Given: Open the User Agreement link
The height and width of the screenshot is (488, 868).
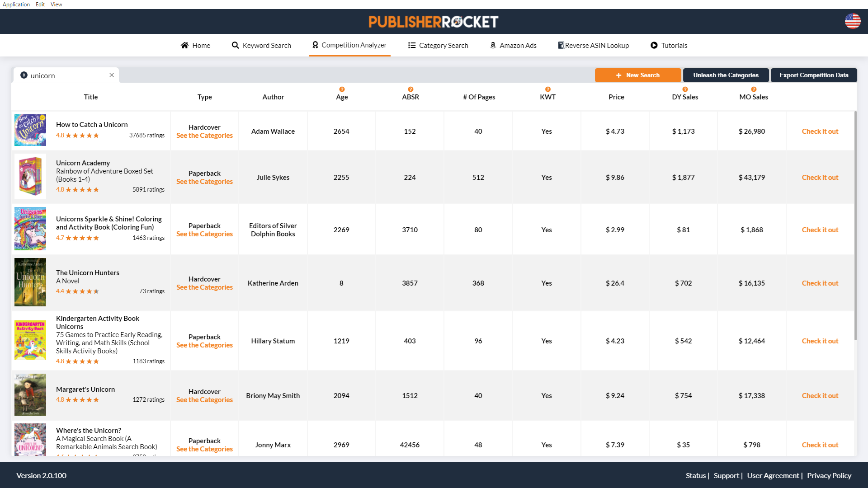Looking at the screenshot, I should click(773, 475).
